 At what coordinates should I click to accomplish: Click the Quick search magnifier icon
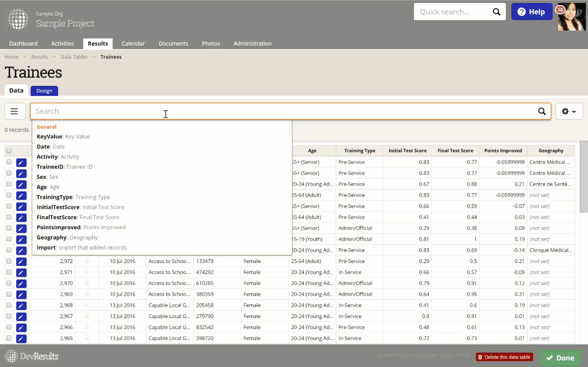point(496,12)
